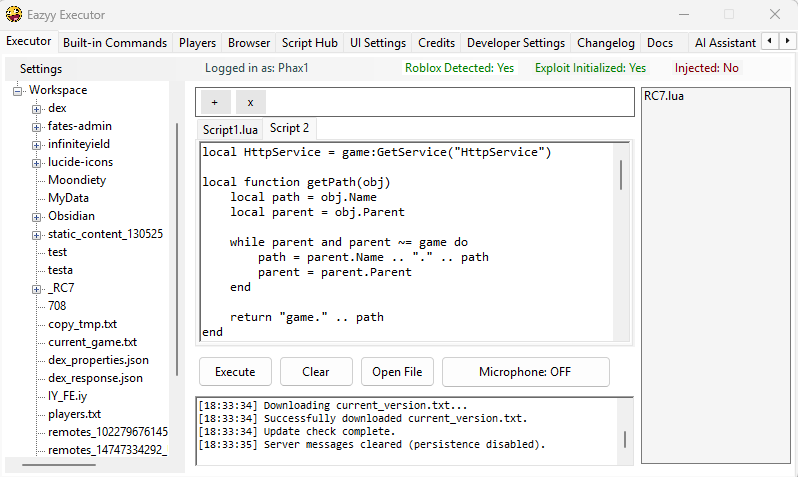
Task: Select the Script 2 editor tab
Action: click(x=289, y=128)
